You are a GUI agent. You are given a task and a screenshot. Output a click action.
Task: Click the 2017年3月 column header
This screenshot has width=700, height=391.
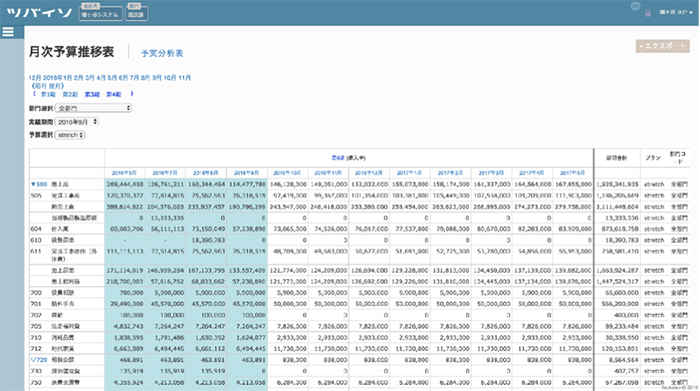491,173
